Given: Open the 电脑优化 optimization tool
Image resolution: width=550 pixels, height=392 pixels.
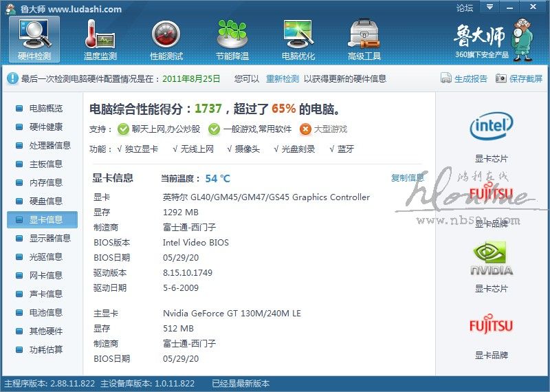Looking at the screenshot, I should (x=298, y=39).
